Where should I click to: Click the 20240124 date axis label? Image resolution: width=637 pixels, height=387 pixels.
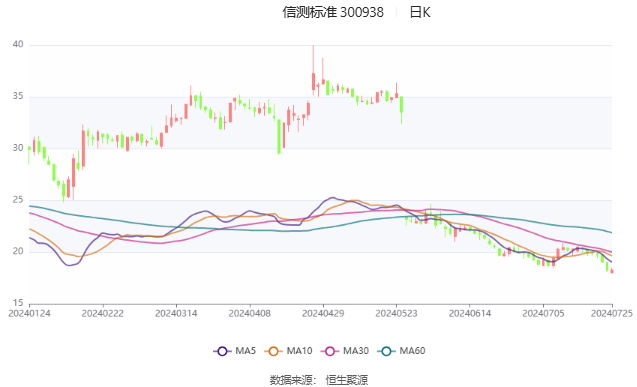tap(29, 313)
